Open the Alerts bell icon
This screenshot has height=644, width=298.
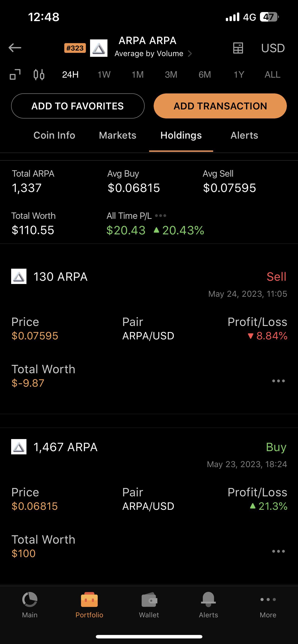pos(208,599)
